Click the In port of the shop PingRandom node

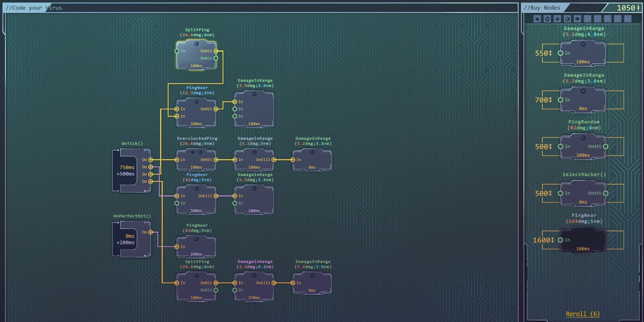pos(561,147)
